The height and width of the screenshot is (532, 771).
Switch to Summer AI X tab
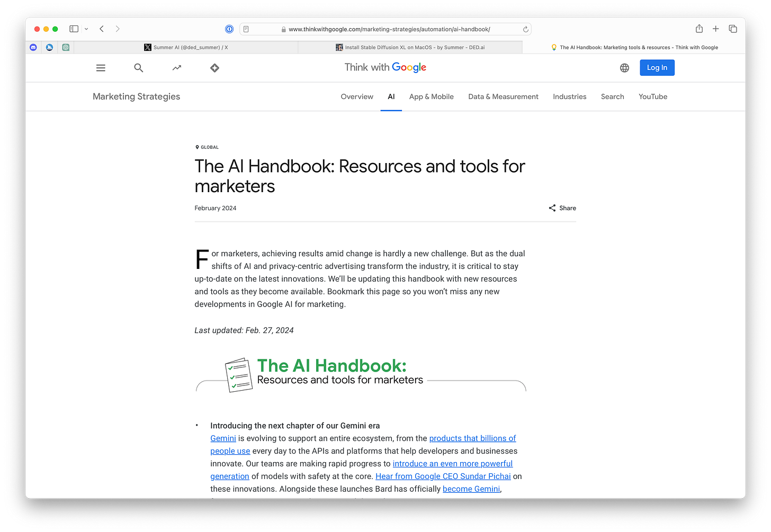pyautogui.click(x=186, y=47)
